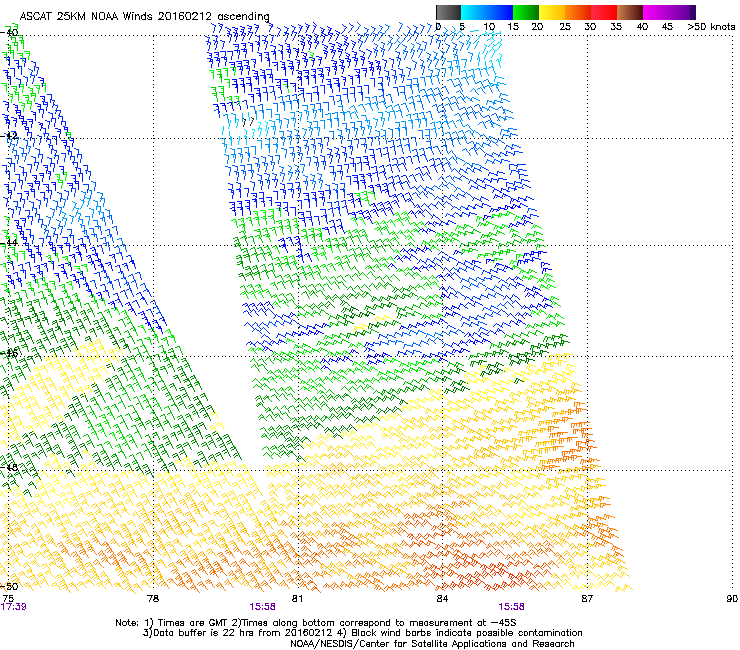Click the '15:58' time label near longitude 81
This screenshot has width=740, height=650.
point(262,607)
